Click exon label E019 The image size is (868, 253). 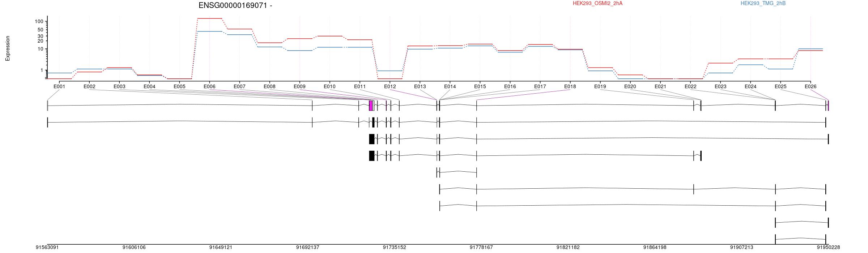click(x=600, y=86)
